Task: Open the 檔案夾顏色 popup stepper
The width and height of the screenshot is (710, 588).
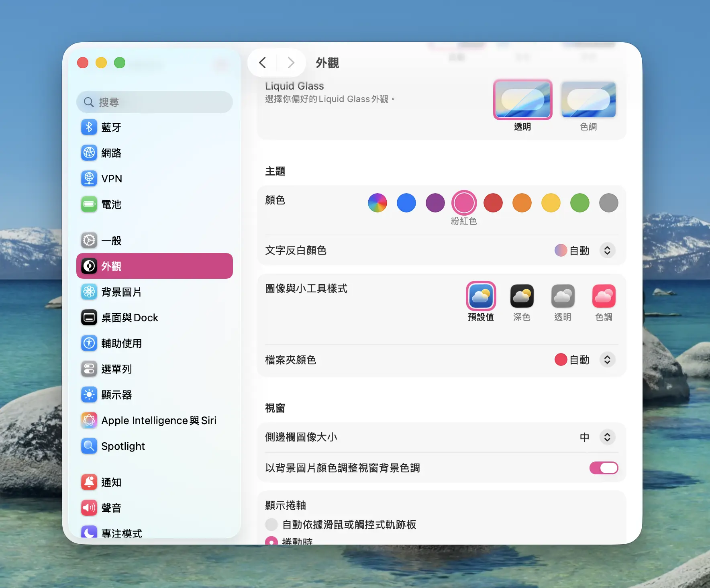Action: click(607, 360)
